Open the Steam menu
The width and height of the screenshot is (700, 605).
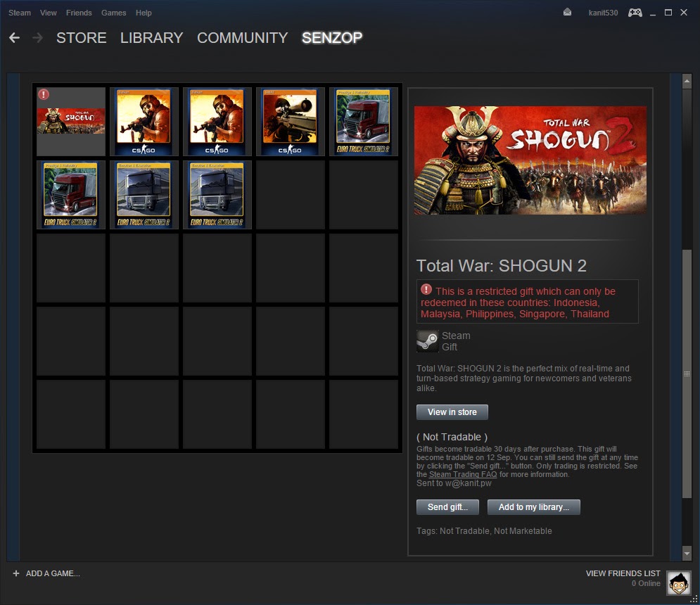pos(20,13)
